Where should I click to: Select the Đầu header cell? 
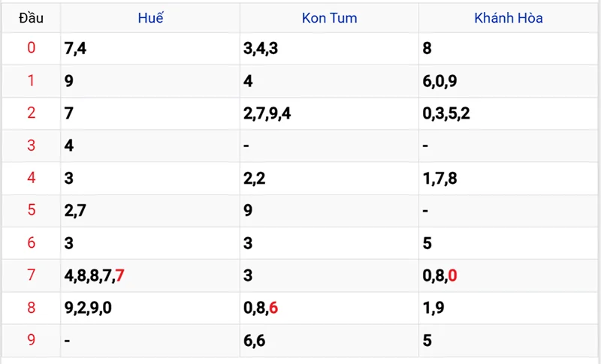coord(31,18)
